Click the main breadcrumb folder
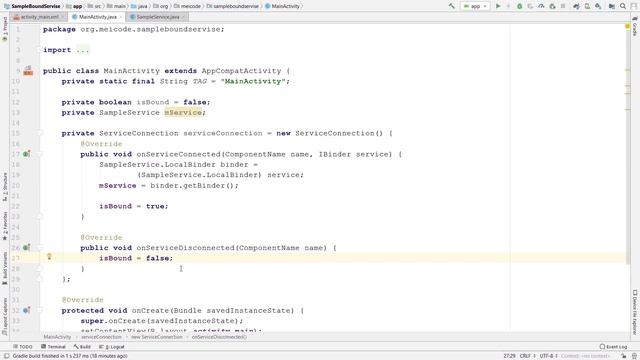Viewport: 640px width, 360px height. [116, 6]
